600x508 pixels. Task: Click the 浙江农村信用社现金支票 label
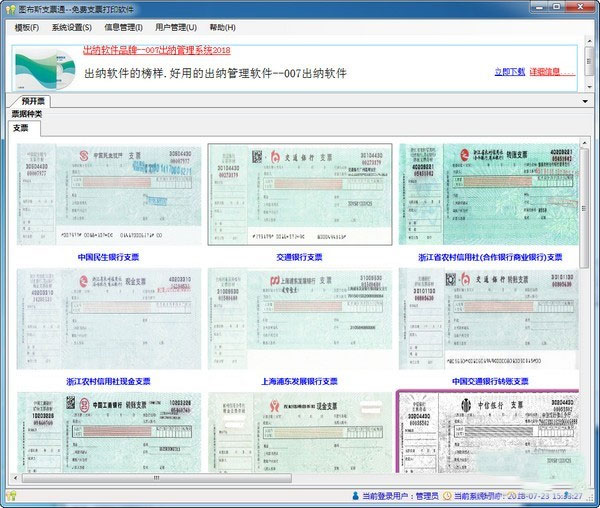[108, 381]
